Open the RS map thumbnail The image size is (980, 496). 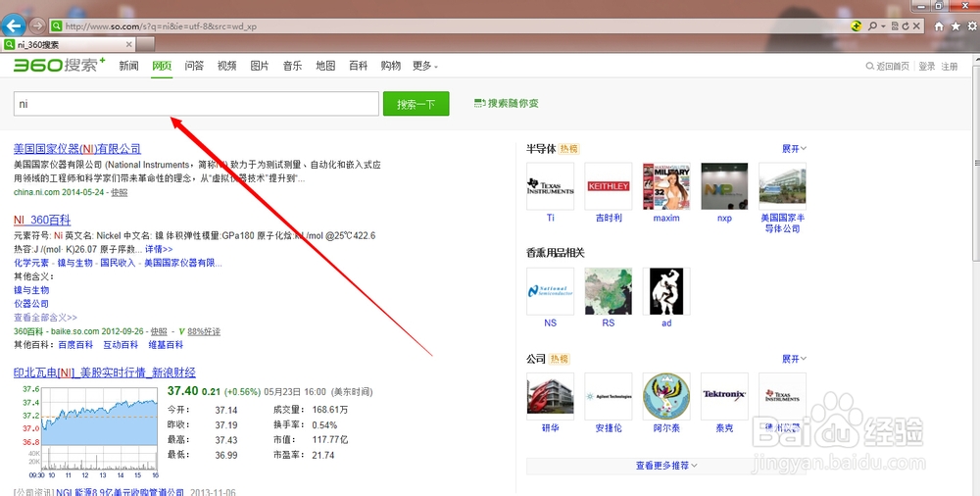tap(609, 291)
